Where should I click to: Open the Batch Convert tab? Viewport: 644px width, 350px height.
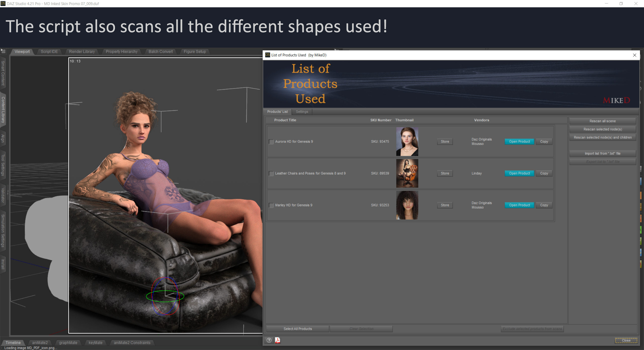(161, 52)
